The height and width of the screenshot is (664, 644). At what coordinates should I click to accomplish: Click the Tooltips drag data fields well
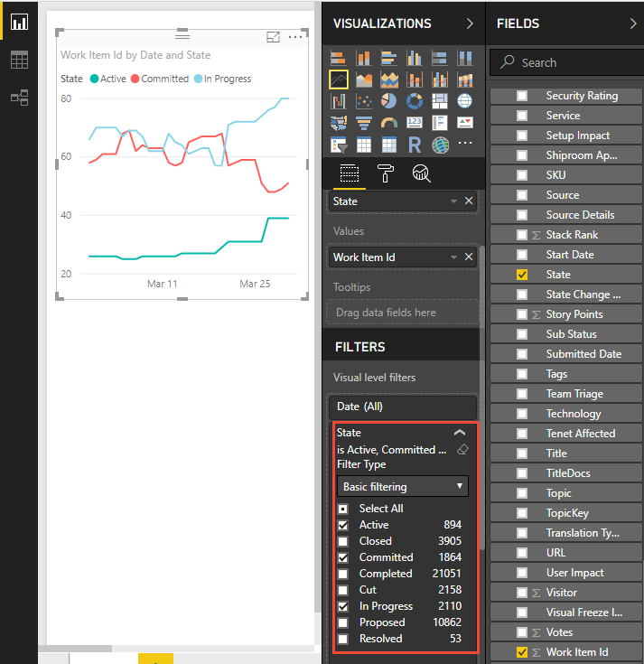pyautogui.click(x=403, y=313)
